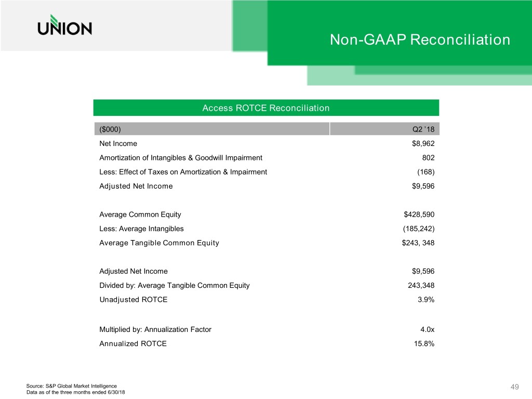Click the Average Common Equity row label
This screenshot has height=399, width=532.
coord(140,214)
